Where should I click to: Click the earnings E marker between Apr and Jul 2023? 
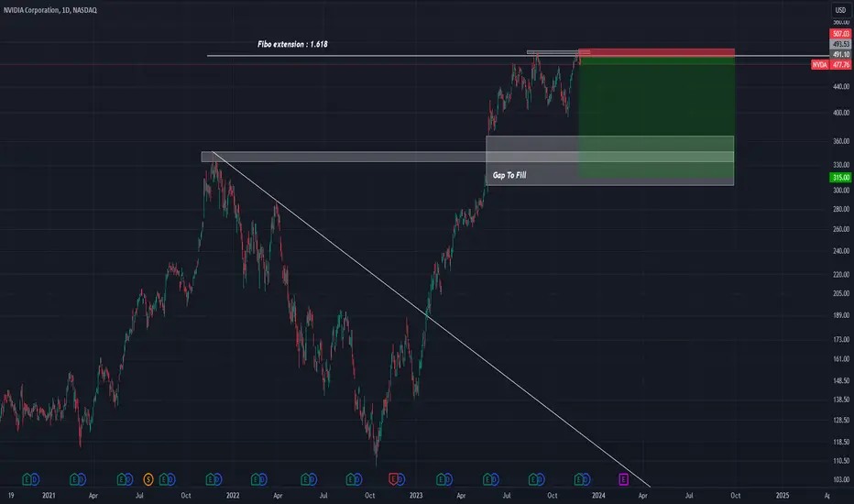coord(487,479)
